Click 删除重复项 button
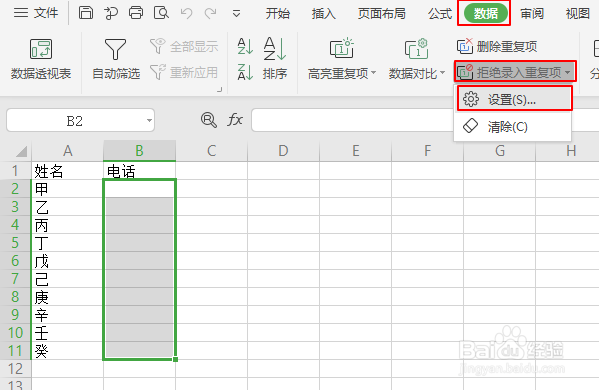The image size is (599, 390). [x=497, y=46]
